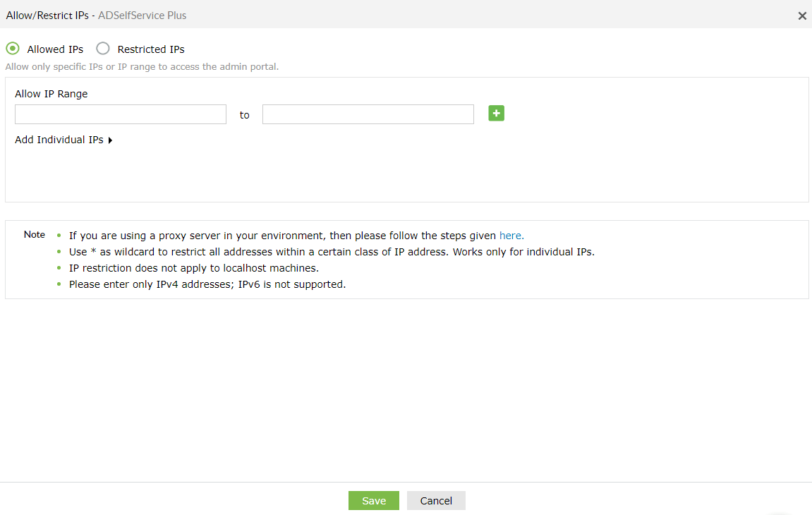The image size is (812, 515).
Task: Click the IPv4-only note at the bottom
Action: (x=207, y=284)
